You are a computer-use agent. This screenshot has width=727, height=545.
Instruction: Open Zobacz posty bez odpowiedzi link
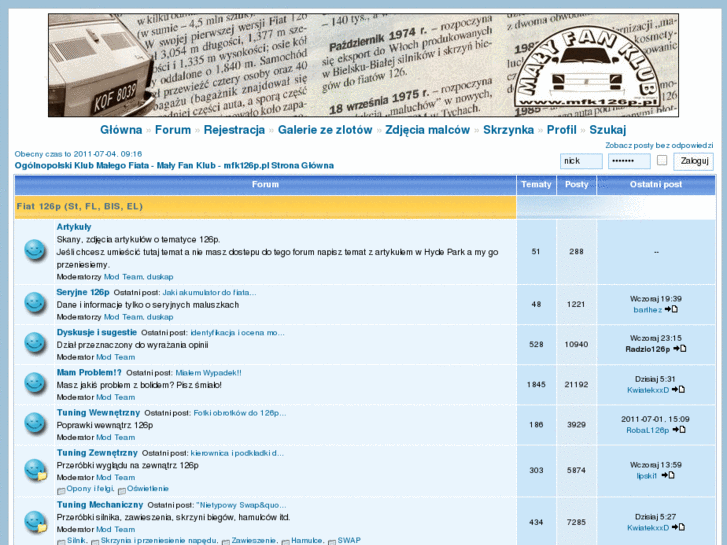[659, 145]
